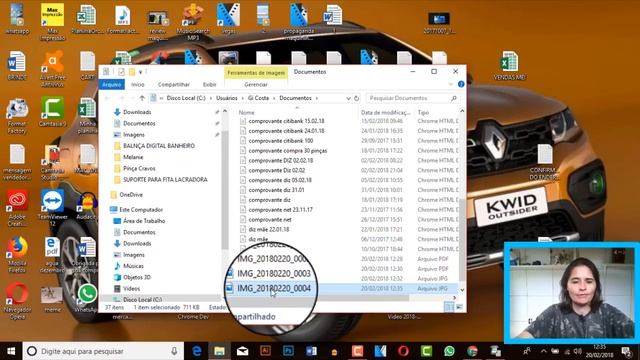Viewport: 640px width, 360px height.
Task: Click Usuários in the address breadcrumb
Action: click(x=227, y=98)
